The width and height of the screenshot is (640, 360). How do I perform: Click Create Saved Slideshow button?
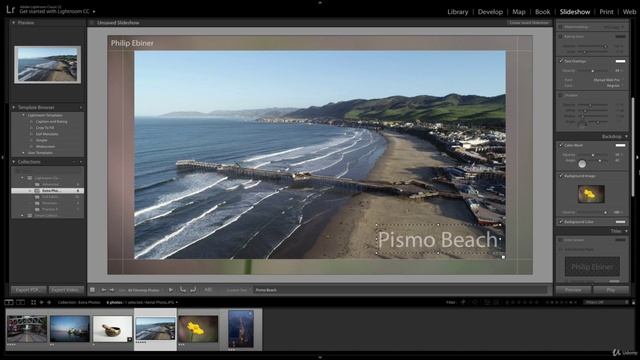[x=529, y=23]
